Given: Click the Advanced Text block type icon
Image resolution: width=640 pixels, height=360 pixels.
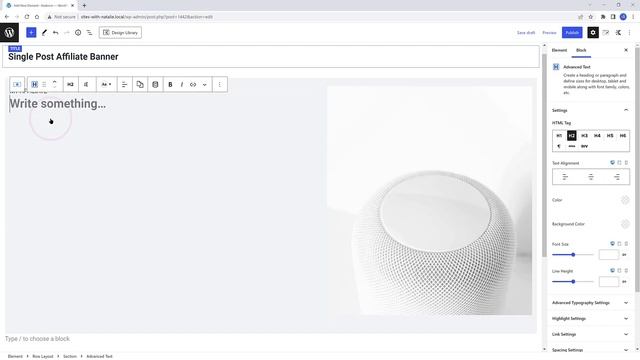Looking at the screenshot, I should tap(35, 84).
